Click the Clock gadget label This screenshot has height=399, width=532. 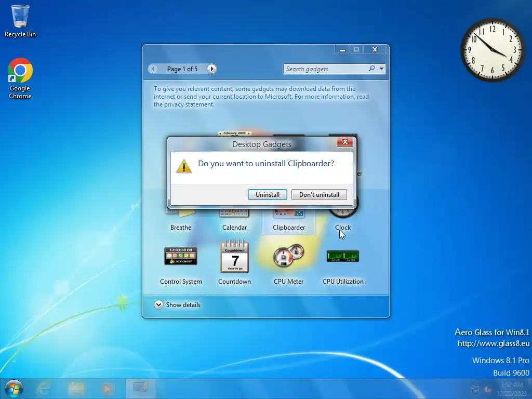(x=343, y=228)
